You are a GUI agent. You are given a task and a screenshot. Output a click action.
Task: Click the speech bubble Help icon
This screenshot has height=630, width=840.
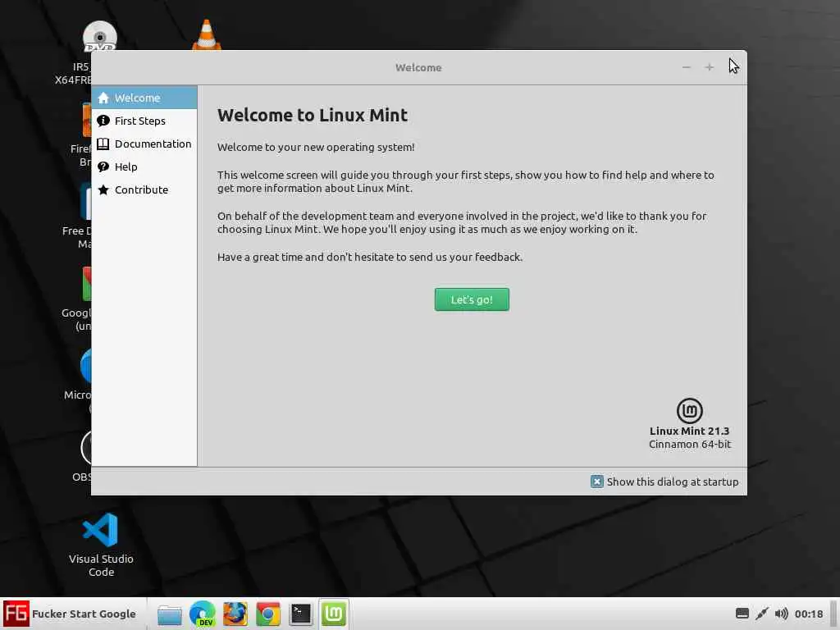(x=103, y=167)
